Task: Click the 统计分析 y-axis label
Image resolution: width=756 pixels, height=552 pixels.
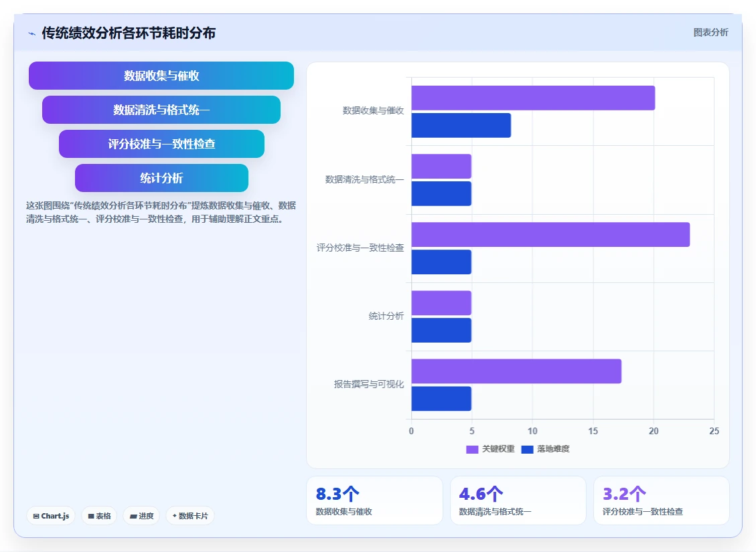Action: tap(386, 316)
